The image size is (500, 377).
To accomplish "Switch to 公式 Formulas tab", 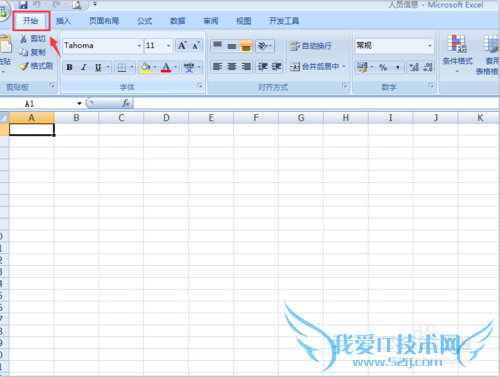I will click(144, 21).
